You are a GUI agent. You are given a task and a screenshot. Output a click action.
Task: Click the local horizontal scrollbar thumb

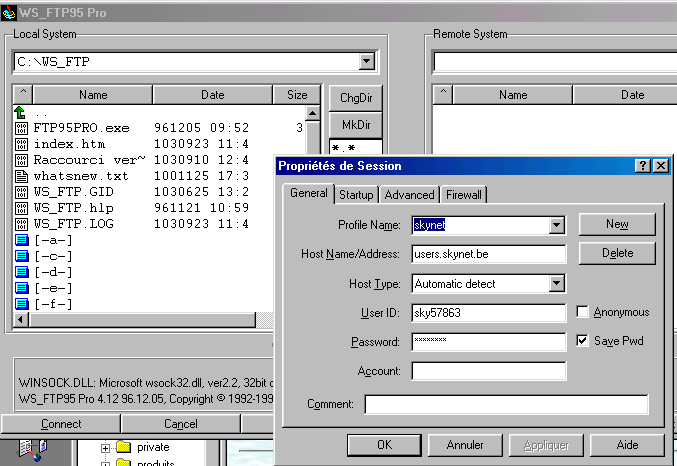(142, 320)
